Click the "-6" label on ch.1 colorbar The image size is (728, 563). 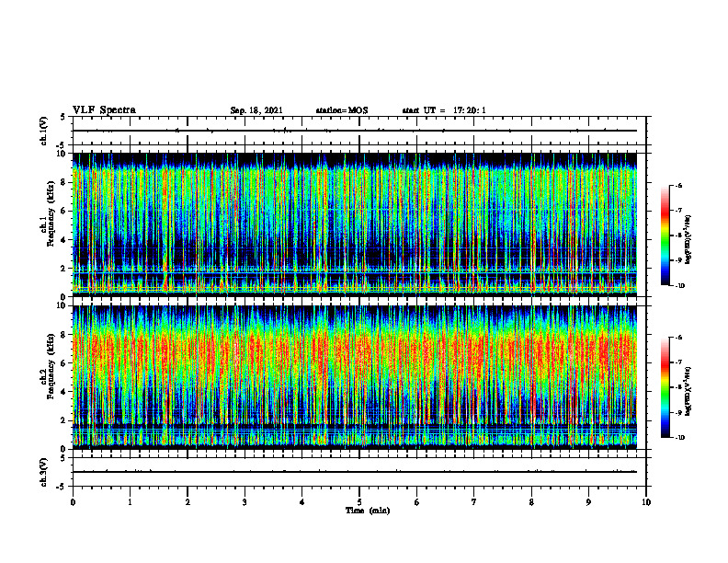678,185
